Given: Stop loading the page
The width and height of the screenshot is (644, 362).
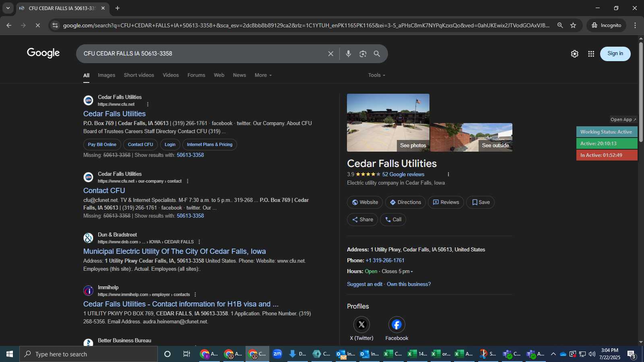Looking at the screenshot, I should pos(37,25).
